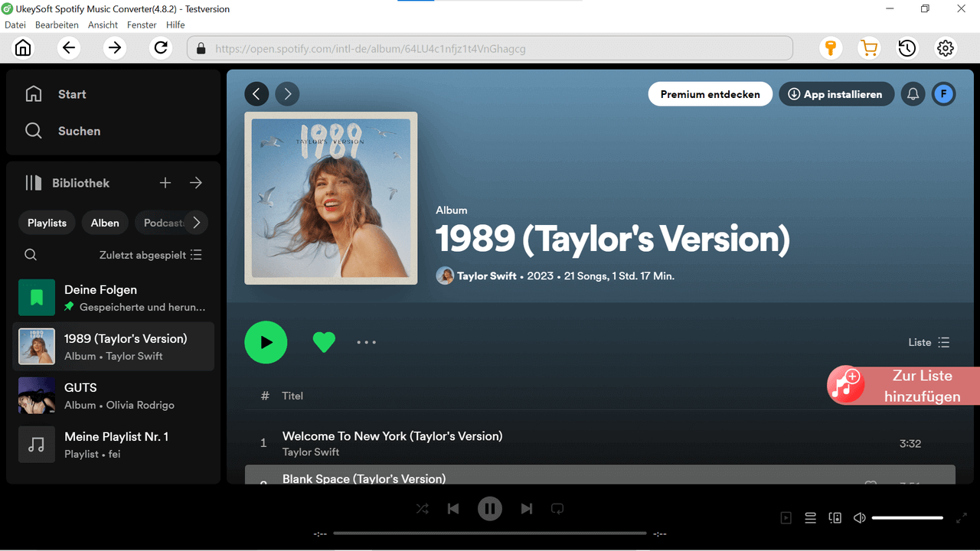
Task: Open the Zuletzt abgespielt sort dropdown
Action: click(151, 255)
